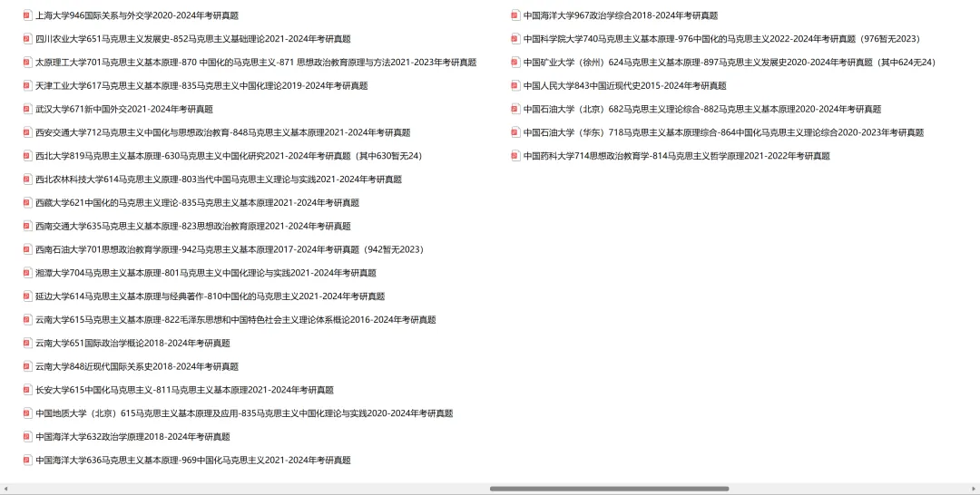
Task: Select file 云南大学848近现代国际关系史2018-2024年考研真题
Action: [x=137, y=366]
